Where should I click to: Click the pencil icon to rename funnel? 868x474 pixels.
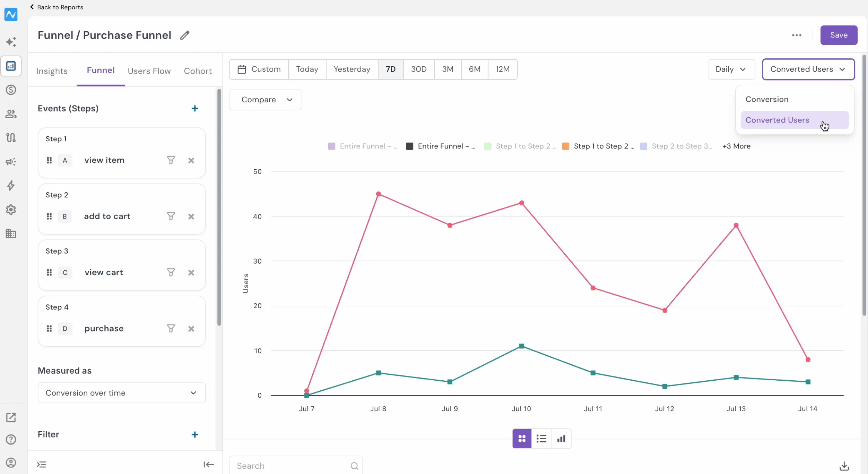[185, 35]
